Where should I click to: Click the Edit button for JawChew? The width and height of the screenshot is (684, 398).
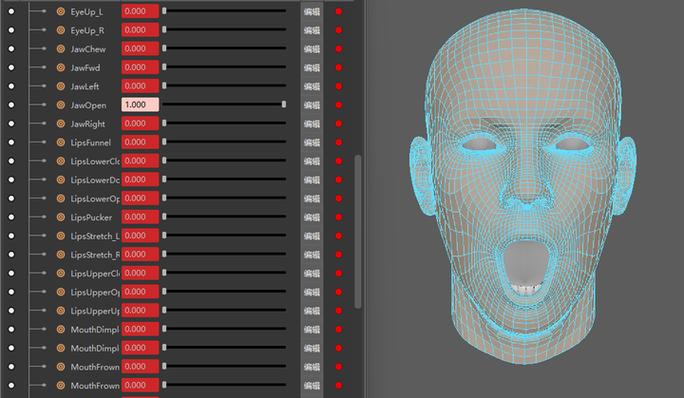tap(311, 49)
